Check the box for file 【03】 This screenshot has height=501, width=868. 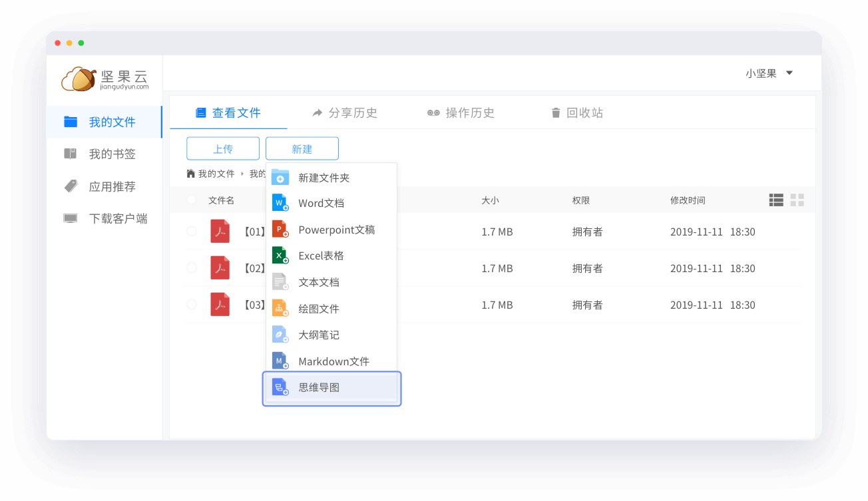point(192,305)
